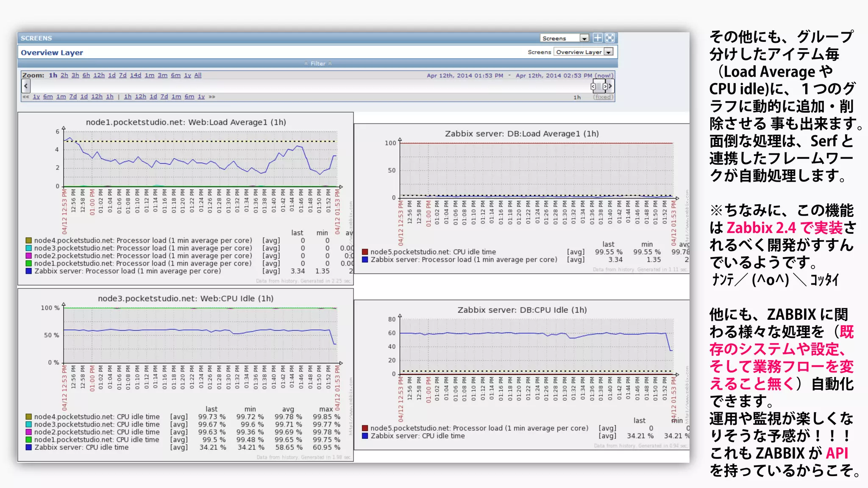The width and height of the screenshot is (868, 488).
Task: Click the add to favourites plus icon
Action: pos(598,38)
